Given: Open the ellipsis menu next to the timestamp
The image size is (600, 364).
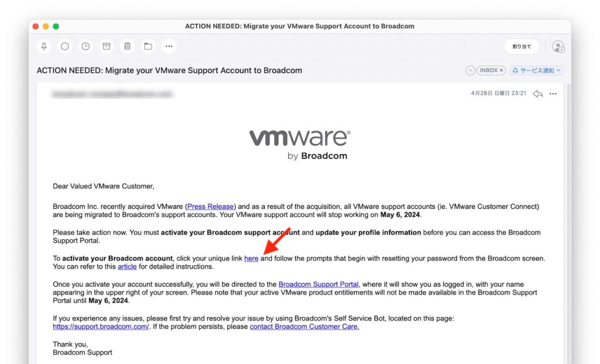Looking at the screenshot, I should click(x=553, y=93).
